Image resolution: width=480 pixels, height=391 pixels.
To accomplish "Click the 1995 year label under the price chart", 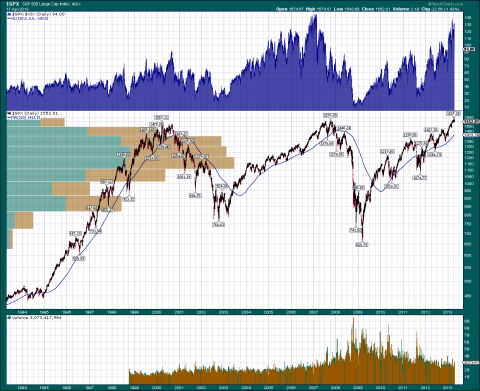I will tap(44, 312).
